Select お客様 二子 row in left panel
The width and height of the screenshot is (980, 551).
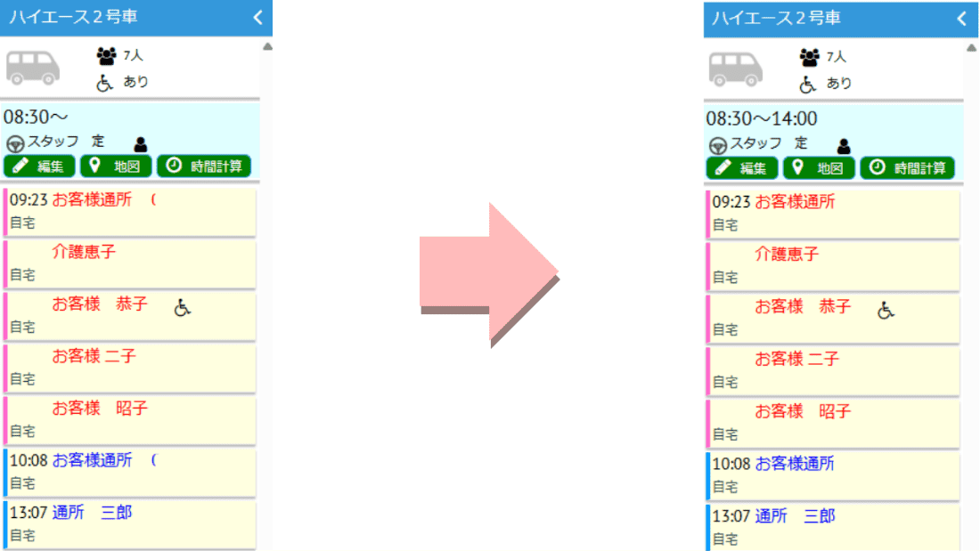(130, 368)
